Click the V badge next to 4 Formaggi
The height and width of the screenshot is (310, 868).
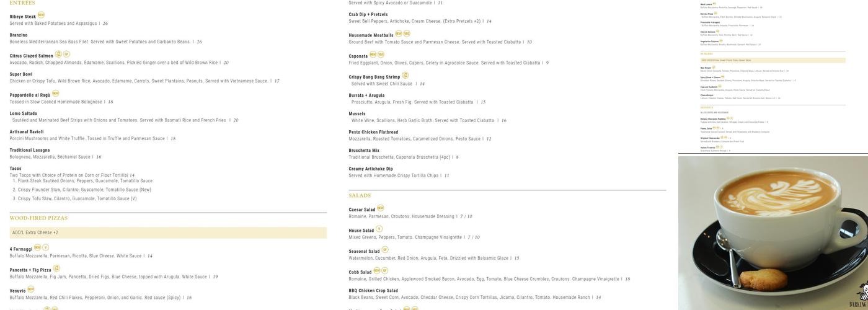45,247
